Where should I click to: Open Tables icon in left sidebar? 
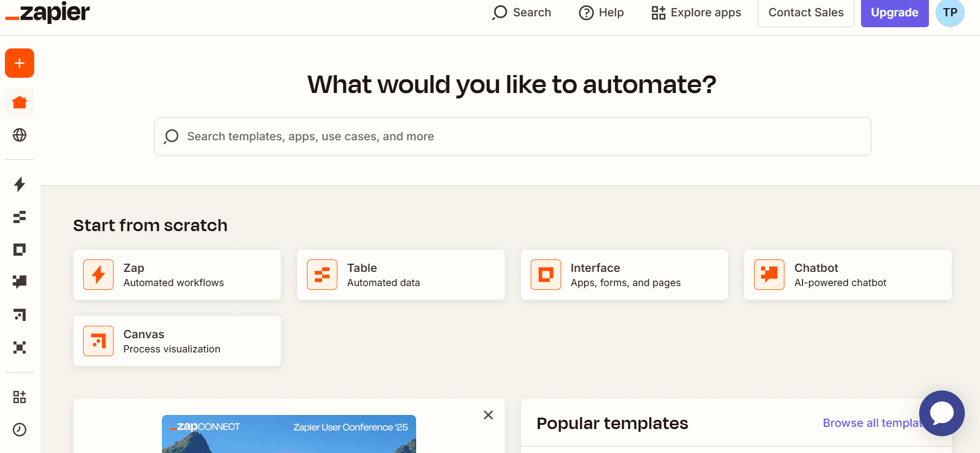pyautogui.click(x=20, y=217)
